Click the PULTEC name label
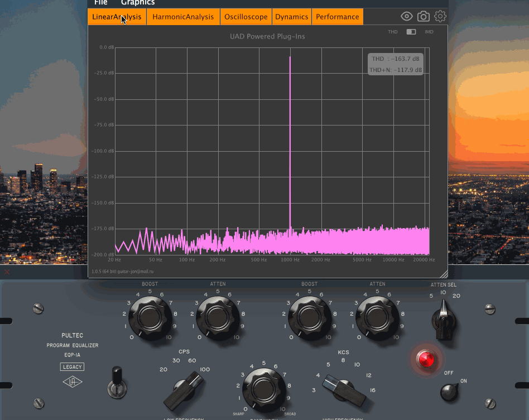 [x=72, y=335]
